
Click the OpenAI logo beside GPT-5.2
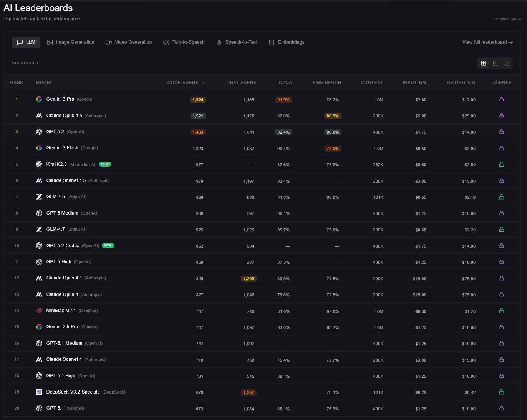click(39, 132)
